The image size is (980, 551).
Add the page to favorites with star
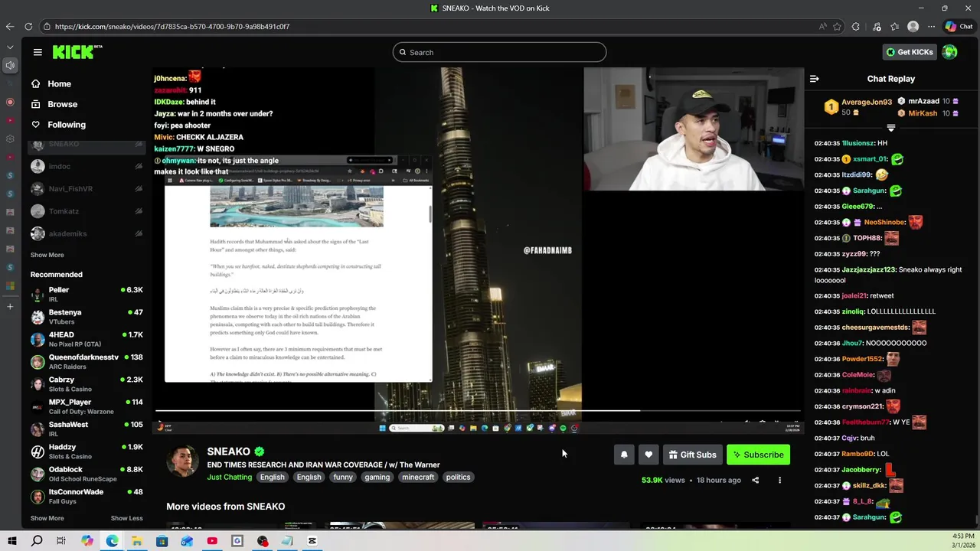[x=838, y=26]
